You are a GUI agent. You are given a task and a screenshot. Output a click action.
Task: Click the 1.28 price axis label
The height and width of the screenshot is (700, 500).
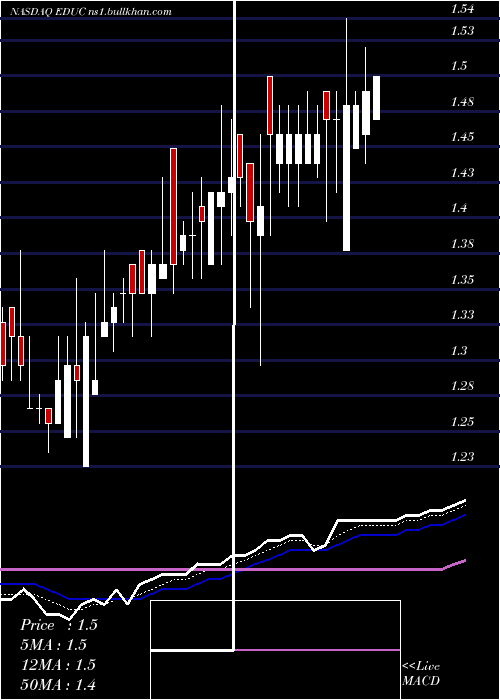462,386
